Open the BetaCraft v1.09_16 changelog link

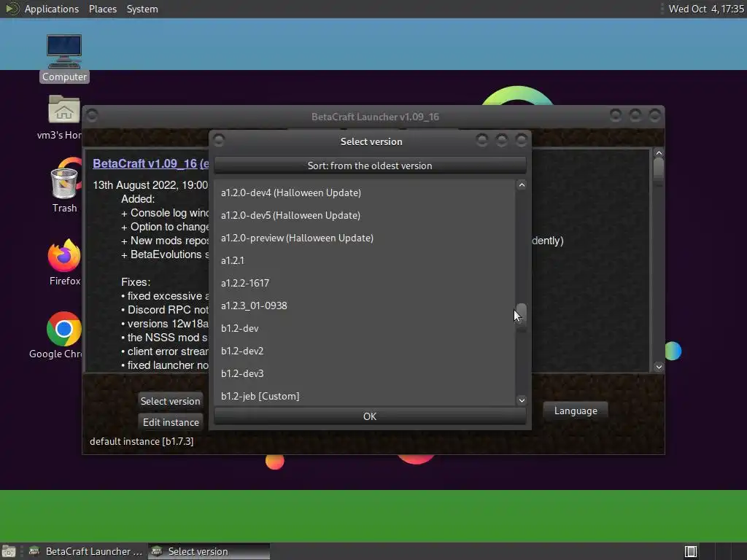click(150, 163)
